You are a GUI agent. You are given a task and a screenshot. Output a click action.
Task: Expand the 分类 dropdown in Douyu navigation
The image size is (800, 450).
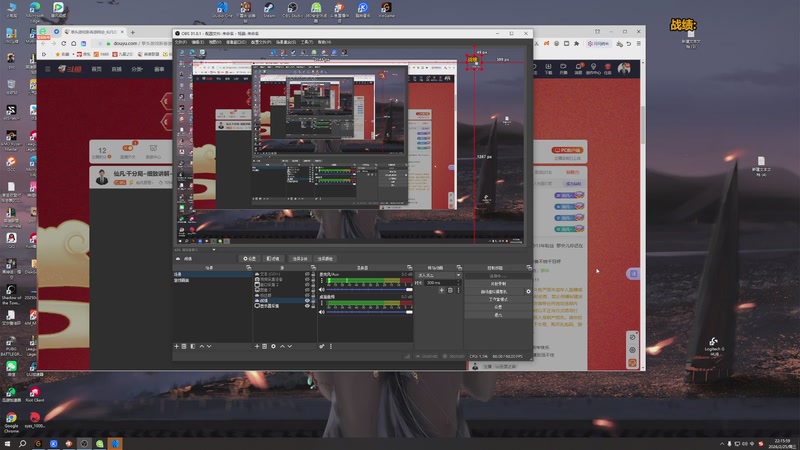point(137,69)
